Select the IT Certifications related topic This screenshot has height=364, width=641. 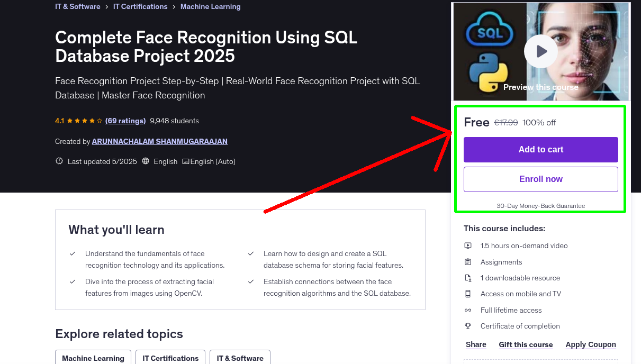pos(170,358)
